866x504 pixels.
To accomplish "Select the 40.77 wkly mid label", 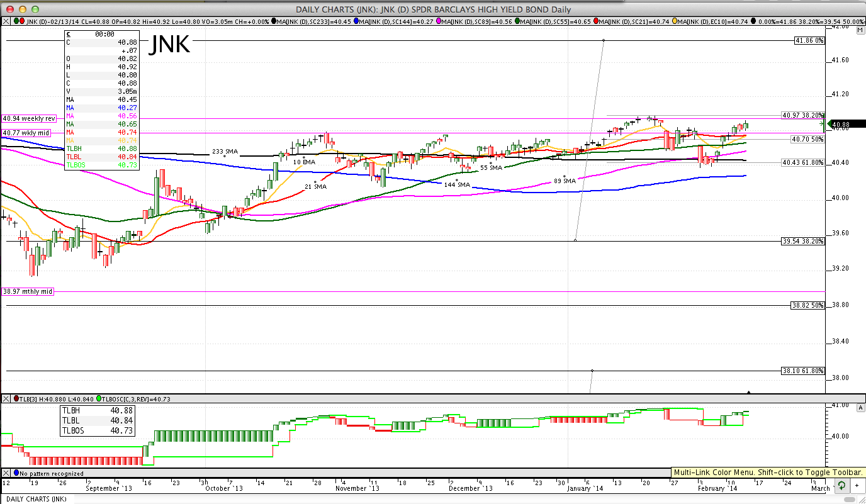I will pos(25,133).
